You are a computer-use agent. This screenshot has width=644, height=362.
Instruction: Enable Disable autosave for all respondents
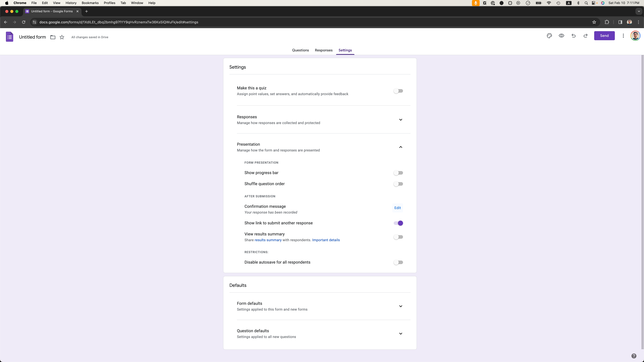tap(398, 262)
